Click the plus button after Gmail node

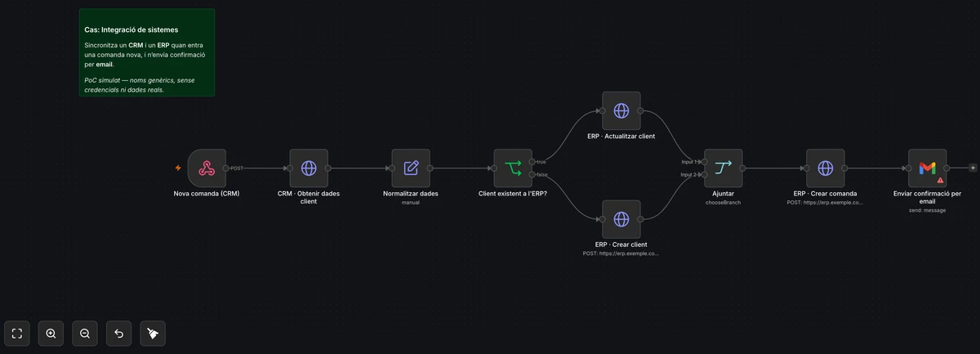point(973,168)
